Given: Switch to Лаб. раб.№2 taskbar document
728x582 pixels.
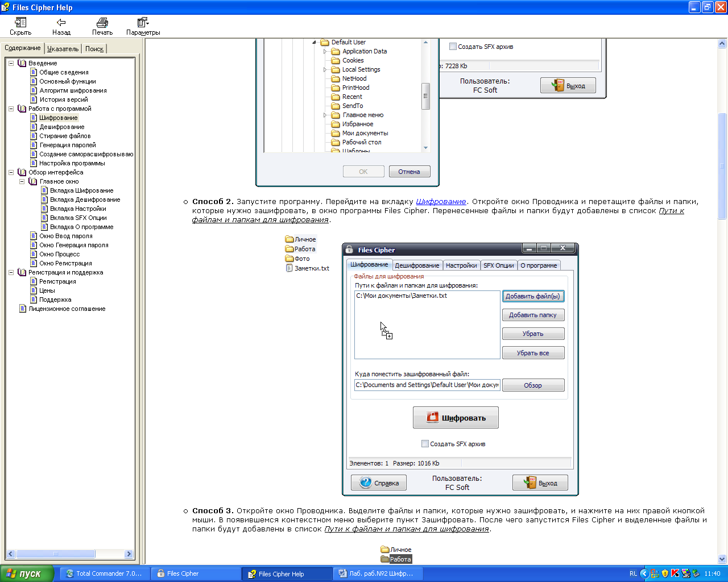Looking at the screenshot, I should click(378, 573).
